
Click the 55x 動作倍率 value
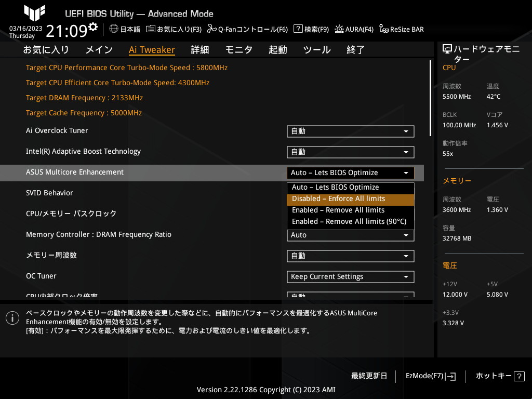[447, 154]
